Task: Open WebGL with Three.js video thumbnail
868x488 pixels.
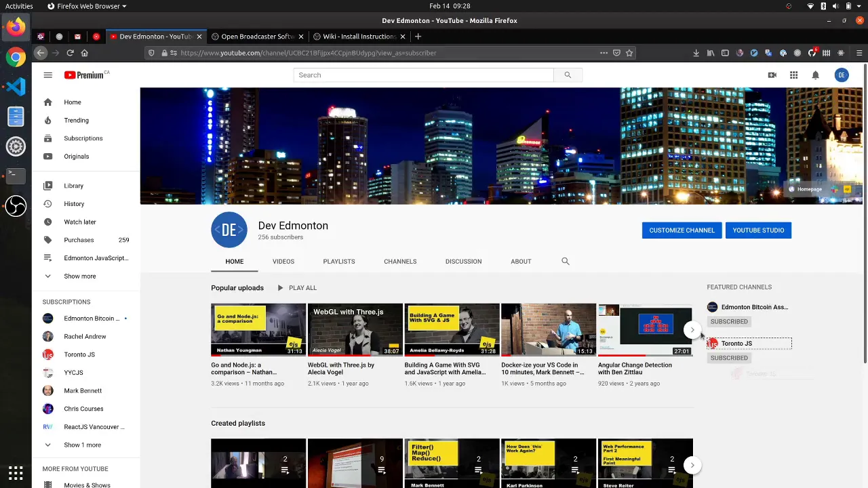Action: (355, 330)
